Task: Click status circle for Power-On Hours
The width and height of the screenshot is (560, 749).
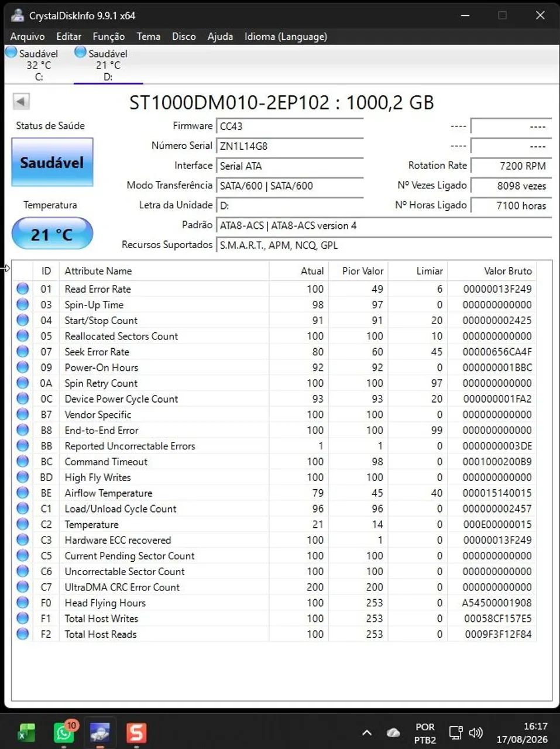Action: point(23,367)
